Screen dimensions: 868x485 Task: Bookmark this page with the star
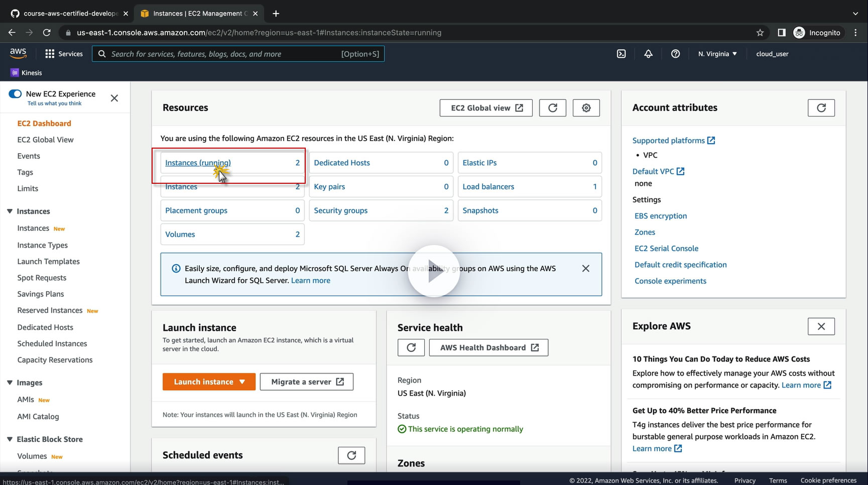click(760, 33)
